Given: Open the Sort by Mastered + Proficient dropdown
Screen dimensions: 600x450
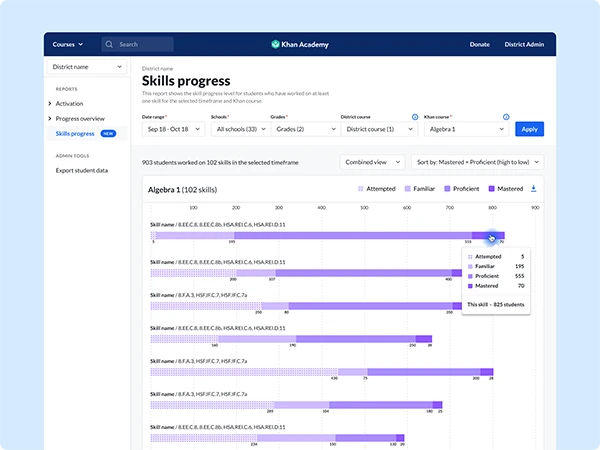Looking at the screenshot, I should tap(478, 162).
